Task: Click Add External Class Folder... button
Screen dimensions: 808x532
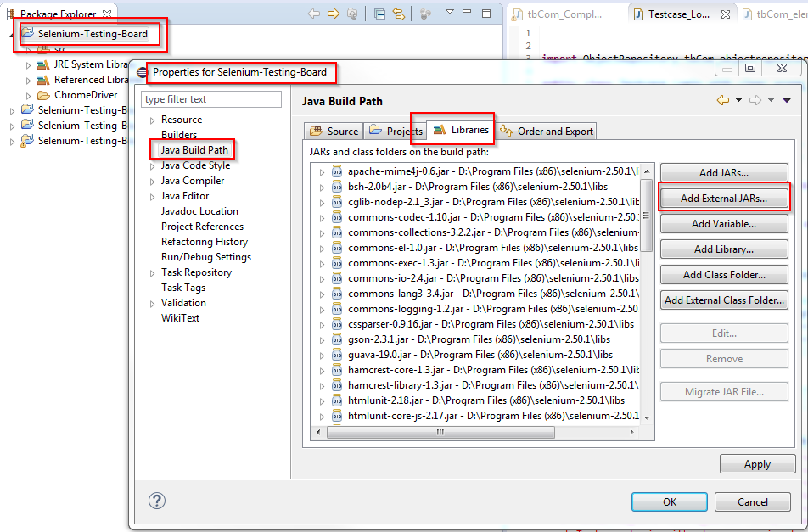Action: pyautogui.click(x=724, y=300)
